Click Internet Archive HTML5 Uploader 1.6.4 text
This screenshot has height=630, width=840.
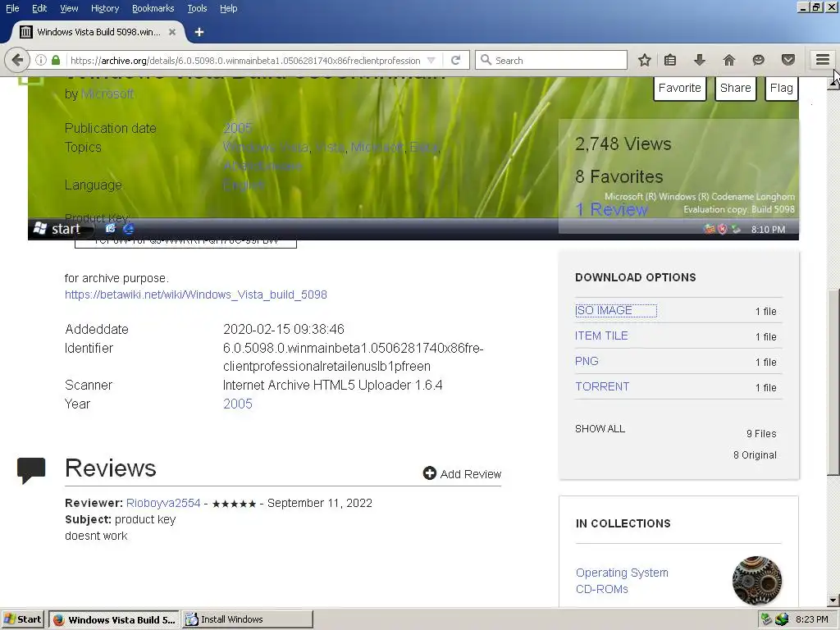pyautogui.click(x=333, y=386)
